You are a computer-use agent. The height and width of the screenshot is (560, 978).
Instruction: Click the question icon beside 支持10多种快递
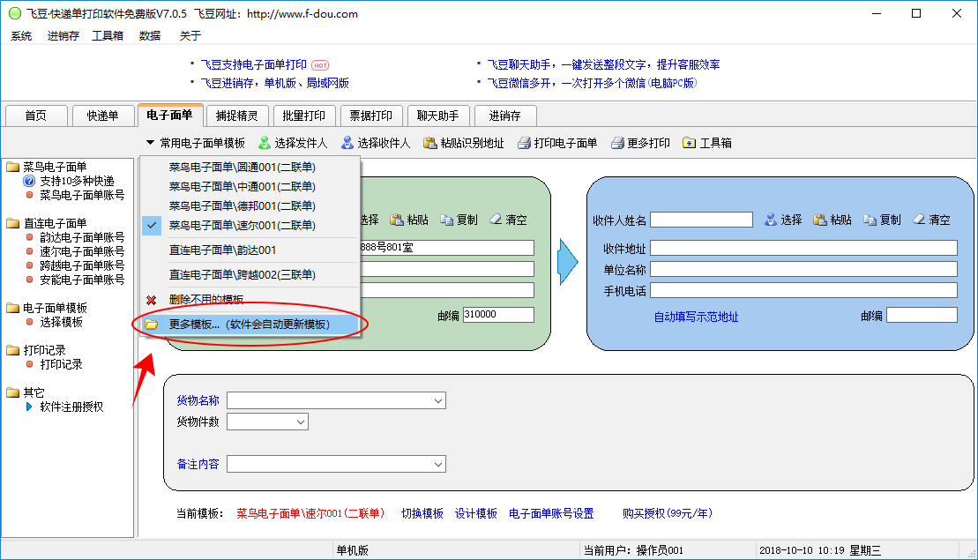pyautogui.click(x=29, y=181)
